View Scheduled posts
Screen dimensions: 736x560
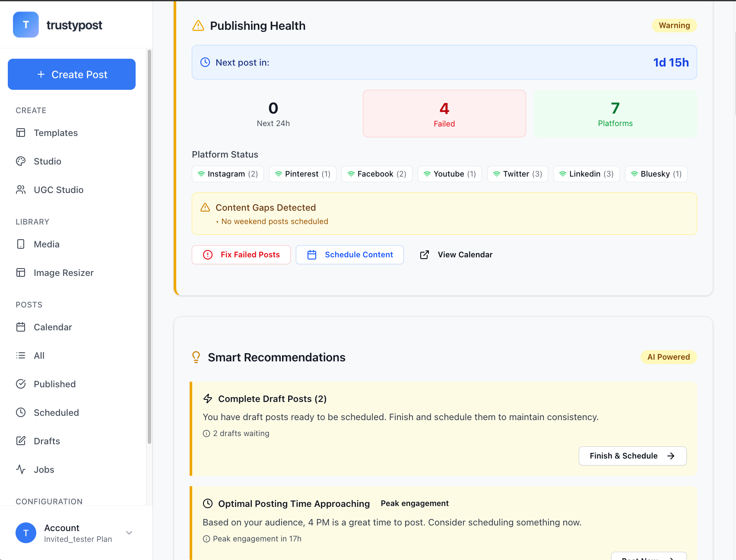click(56, 413)
